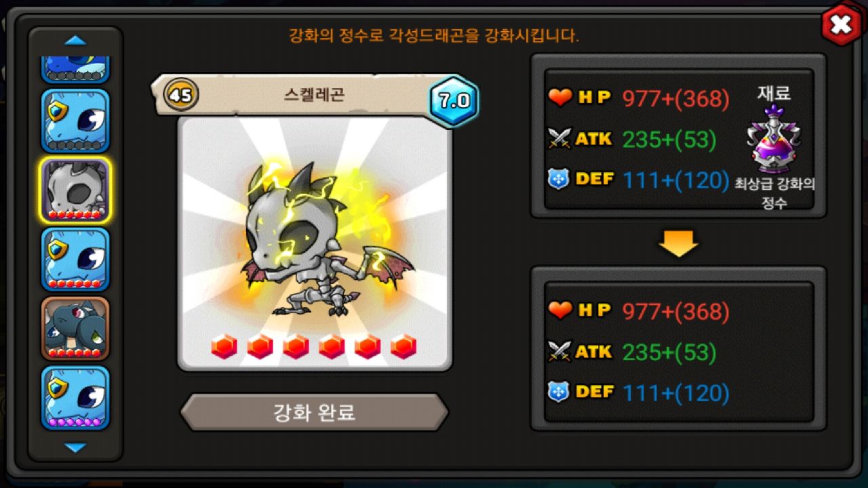Click the ATK crossed swords icon in top panel
868x488 pixels.
click(x=560, y=139)
